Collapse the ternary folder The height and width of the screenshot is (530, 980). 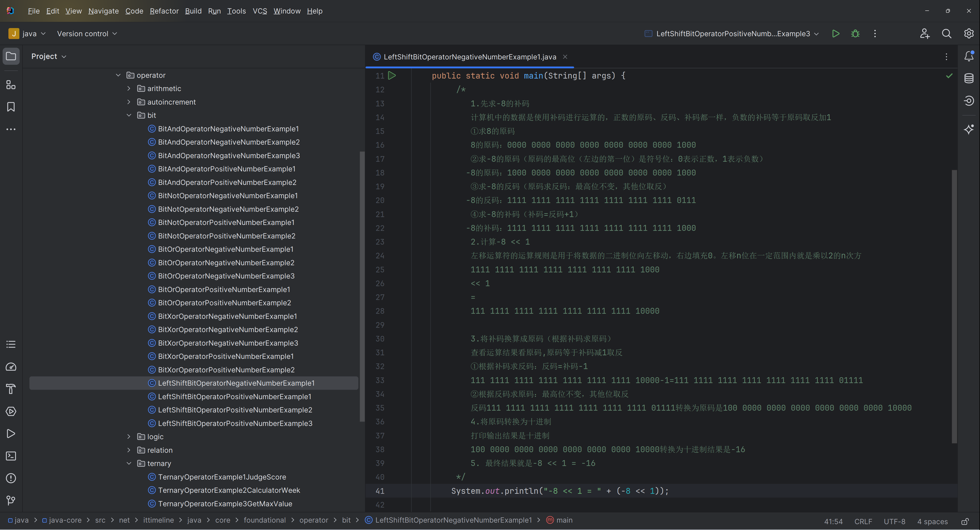(x=129, y=463)
